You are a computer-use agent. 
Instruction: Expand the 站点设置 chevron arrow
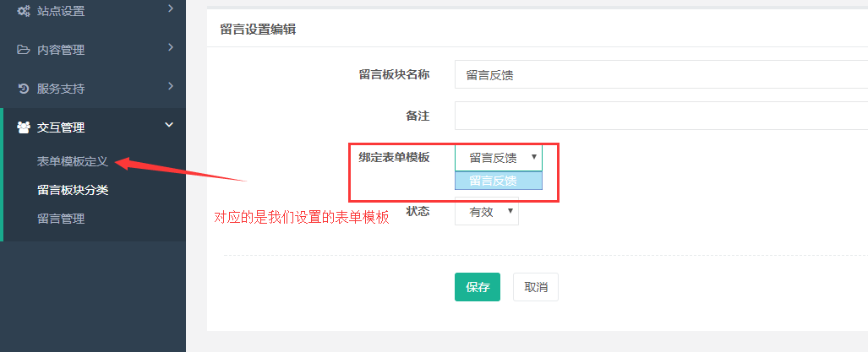(170, 9)
